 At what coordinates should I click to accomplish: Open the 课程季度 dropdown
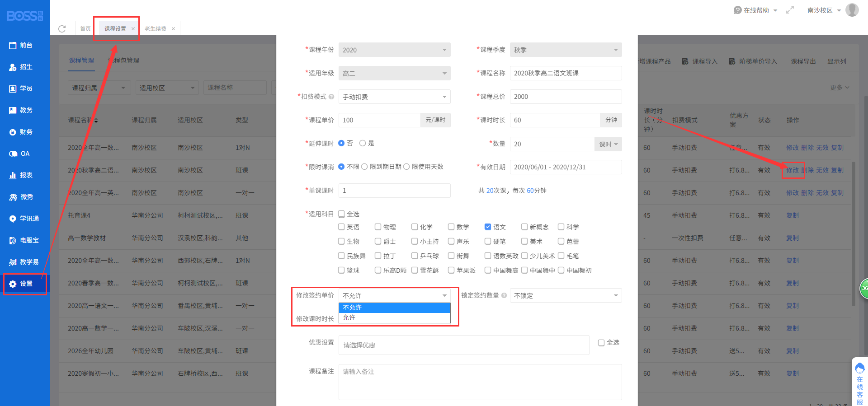[566, 50]
